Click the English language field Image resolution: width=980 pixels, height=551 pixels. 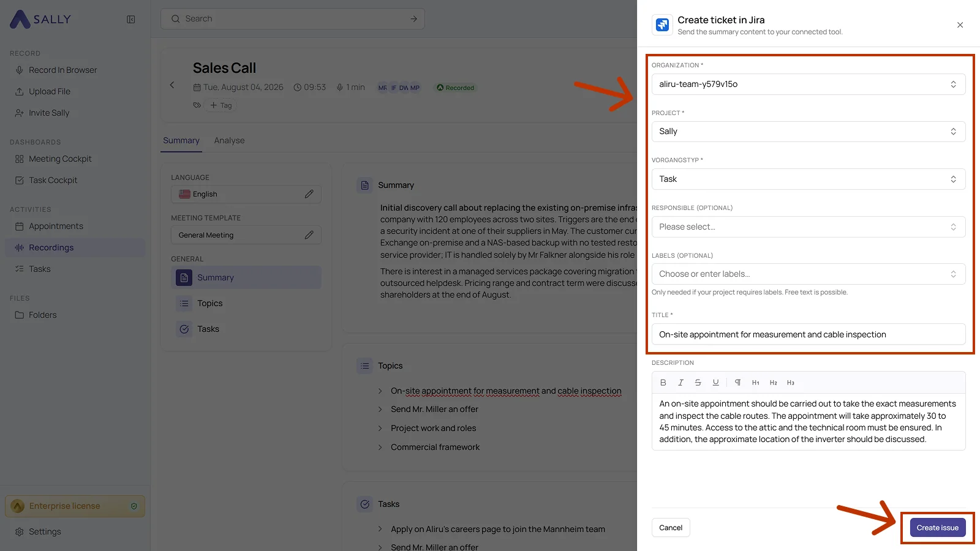[x=246, y=194]
